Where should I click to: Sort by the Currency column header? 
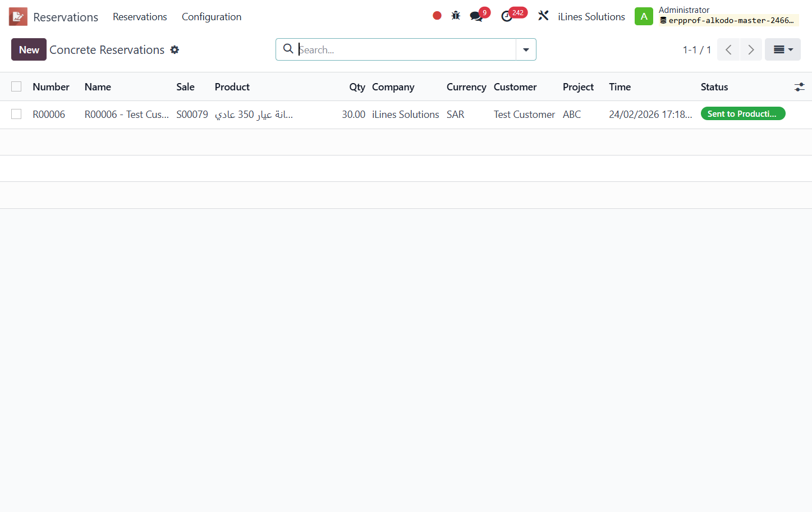466,87
